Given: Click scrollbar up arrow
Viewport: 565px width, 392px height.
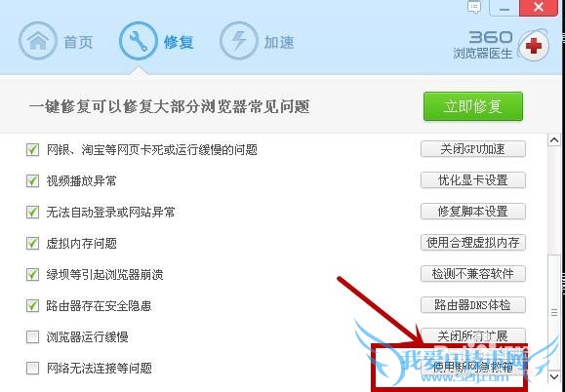Looking at the screenshot, I should [x=554, y=140].
